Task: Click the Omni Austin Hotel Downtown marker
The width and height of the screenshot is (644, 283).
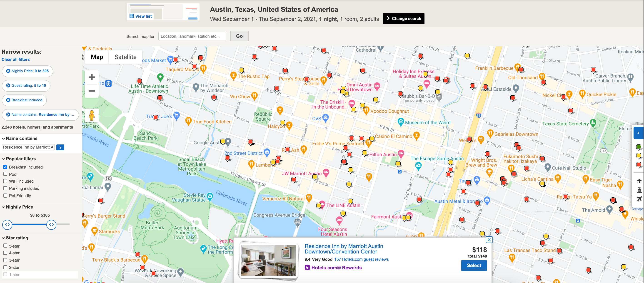Action: (377, 87)
